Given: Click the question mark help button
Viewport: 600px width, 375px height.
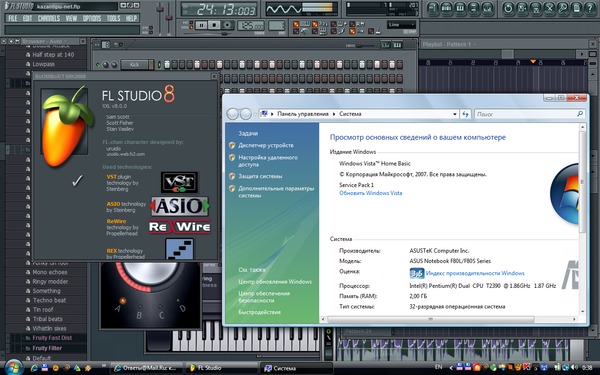Looking at the screenshot, I should [590, 9].
